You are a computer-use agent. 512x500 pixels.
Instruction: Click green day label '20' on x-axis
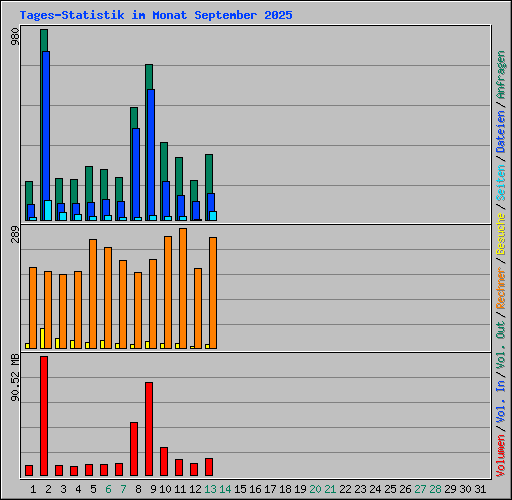[x=315, y=489]
